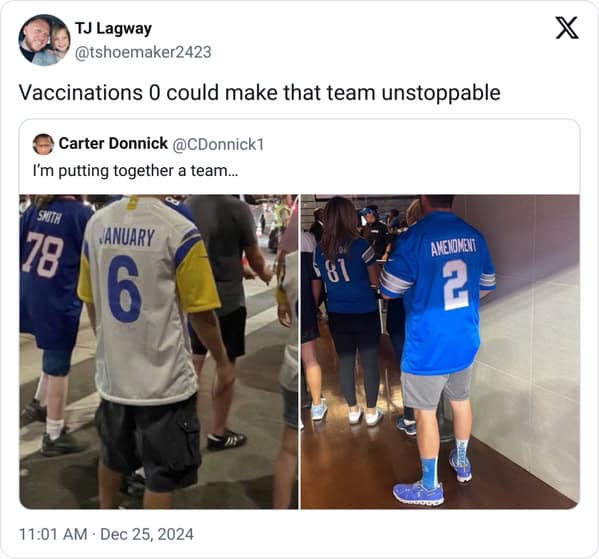Viewport: 599px width, 559px height.
Task: Select the "Vaccinations 0" tweet text
Action: tap(260, 93)
